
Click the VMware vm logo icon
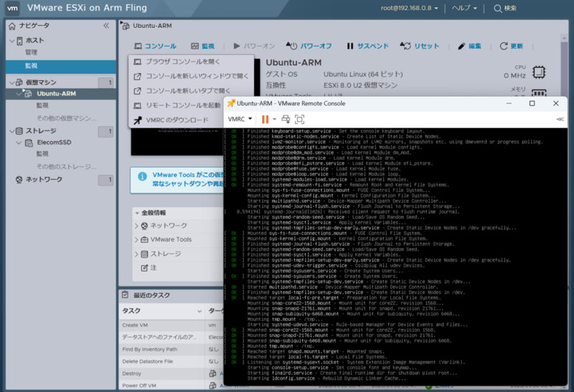click(13, 8)
